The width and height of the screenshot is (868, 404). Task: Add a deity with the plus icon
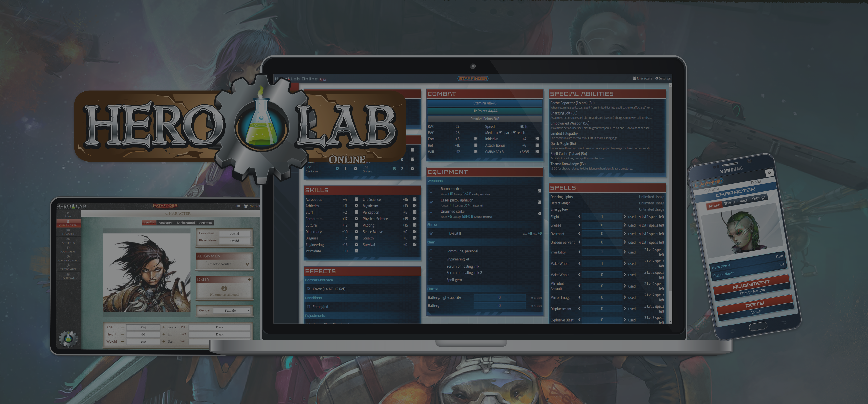[x=249, y=279]
